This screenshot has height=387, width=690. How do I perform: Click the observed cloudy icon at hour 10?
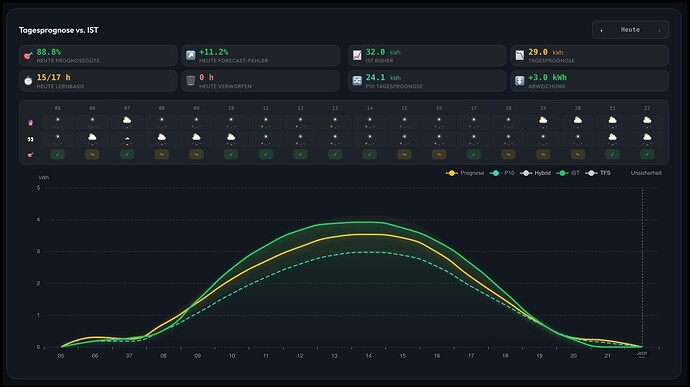coord(231,137)
